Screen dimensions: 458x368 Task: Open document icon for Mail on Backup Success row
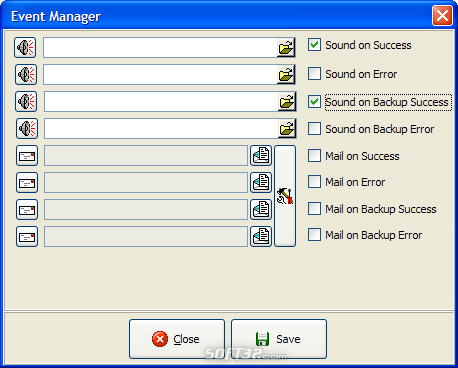click(261, 209)
